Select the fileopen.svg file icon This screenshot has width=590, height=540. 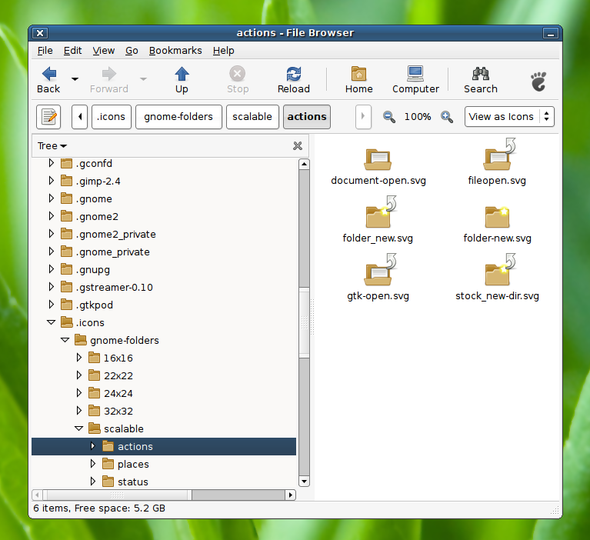499,155
